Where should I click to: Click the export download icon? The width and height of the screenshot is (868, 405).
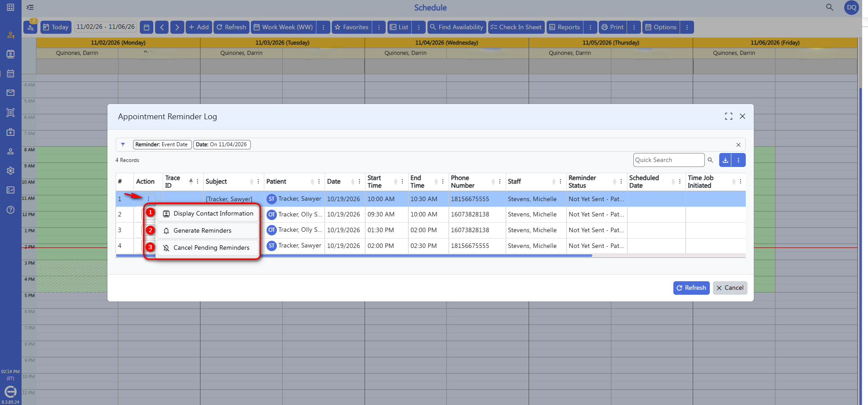[x=726, y=160]
